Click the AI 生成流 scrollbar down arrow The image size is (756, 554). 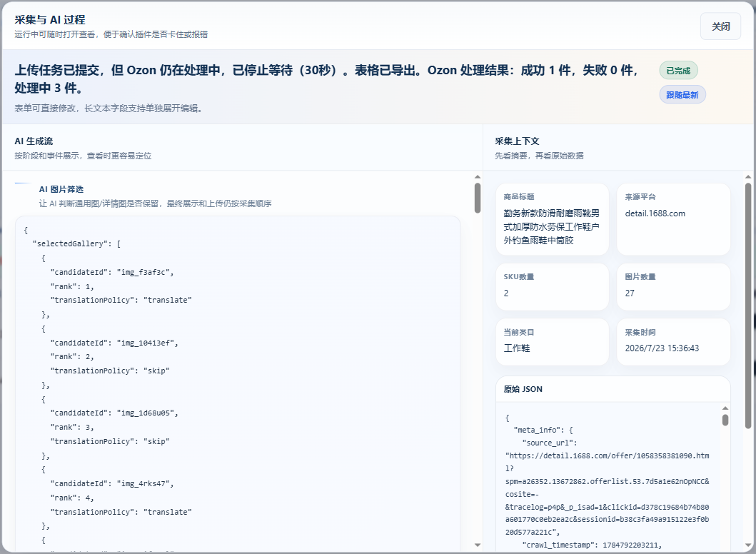point(478,545)
